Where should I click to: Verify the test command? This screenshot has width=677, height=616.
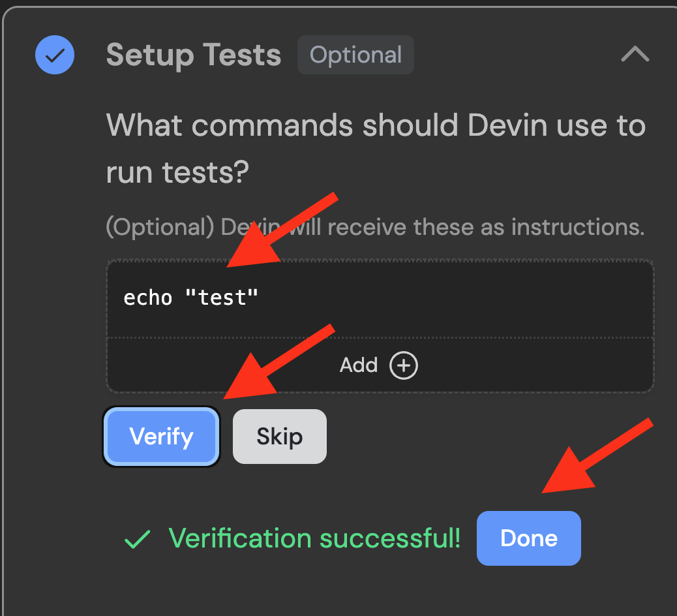[161, 437]
